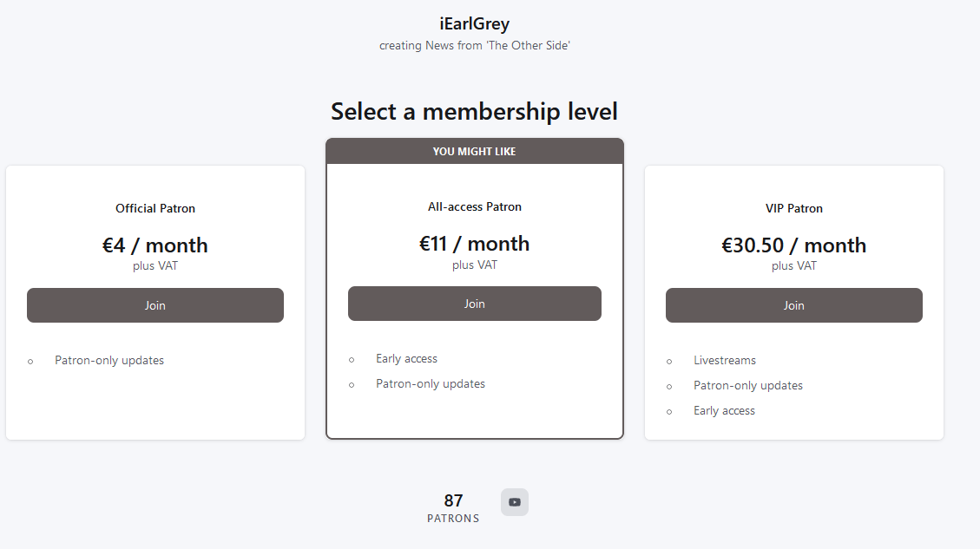Open the iEarlGrey creator name link
This screenshot has width=980, height=549.
click(474, 23)
